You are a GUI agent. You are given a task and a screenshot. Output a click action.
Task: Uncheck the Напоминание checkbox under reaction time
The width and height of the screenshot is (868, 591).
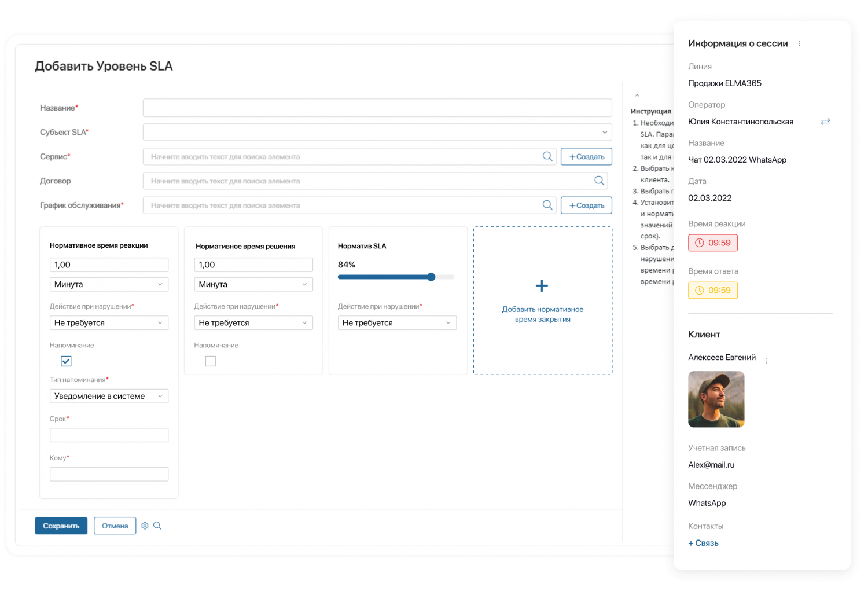click(66, 361)
